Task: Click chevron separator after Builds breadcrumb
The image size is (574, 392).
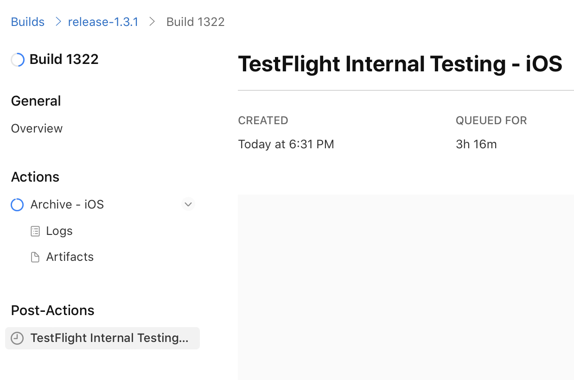Action: pyautogui.click(x=58, y=22)
